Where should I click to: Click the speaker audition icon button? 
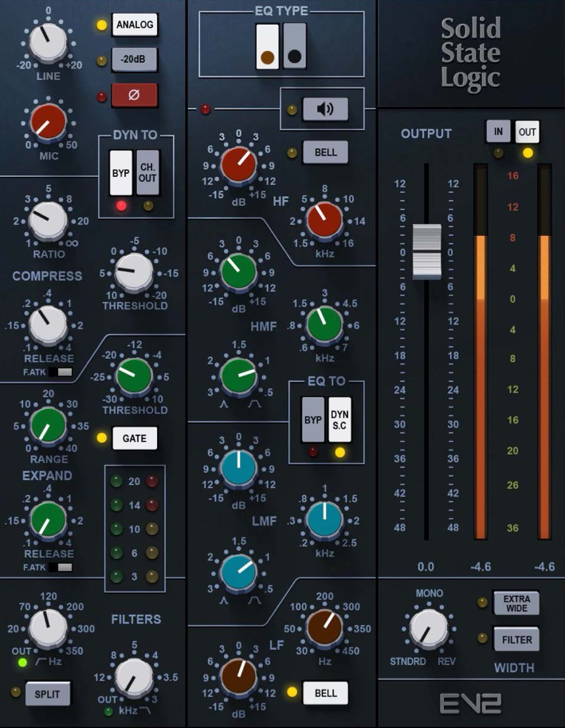[325, 109]
